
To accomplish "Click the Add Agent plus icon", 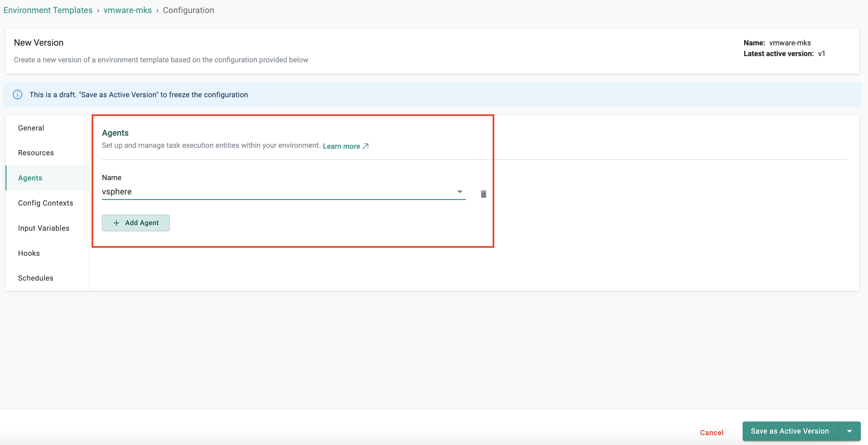I will click(x=116, y=222).
